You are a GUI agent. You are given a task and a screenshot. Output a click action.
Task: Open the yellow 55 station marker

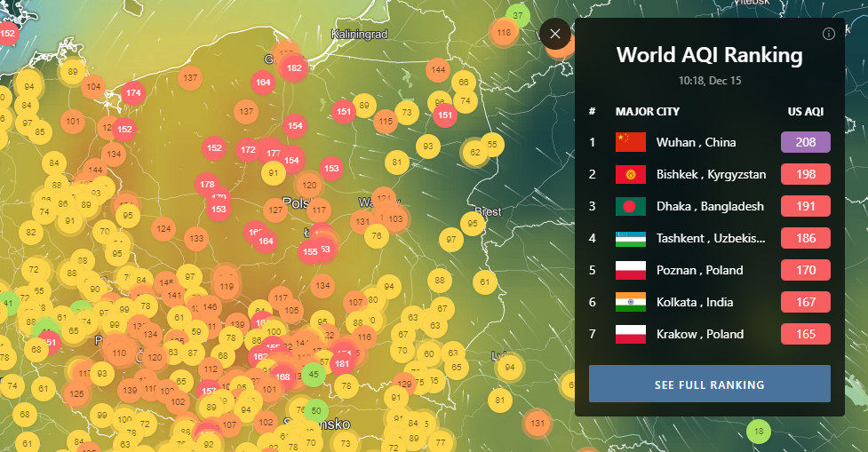pos(492,145)
